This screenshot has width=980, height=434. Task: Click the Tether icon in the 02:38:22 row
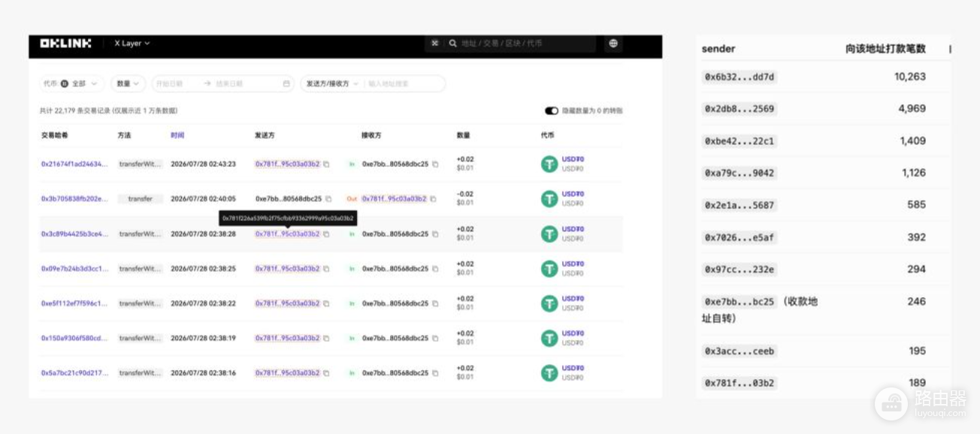pyautogui.click(x=549, y=303)
